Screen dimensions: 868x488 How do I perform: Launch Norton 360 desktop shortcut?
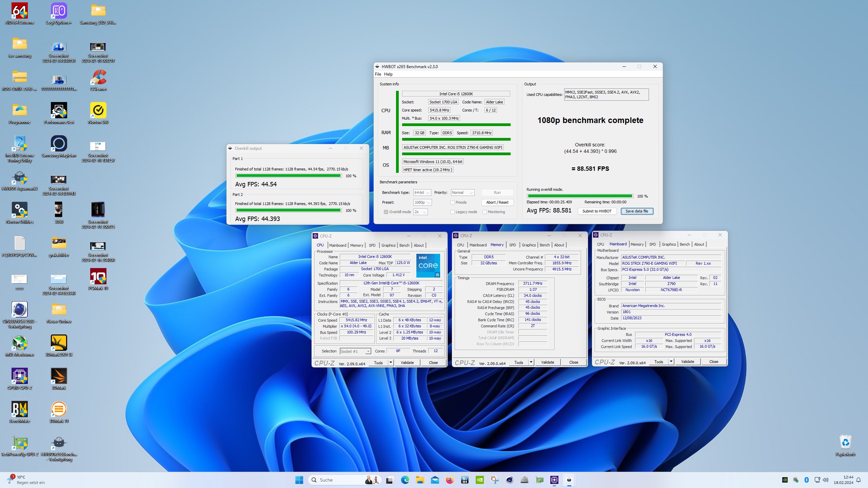98,114
